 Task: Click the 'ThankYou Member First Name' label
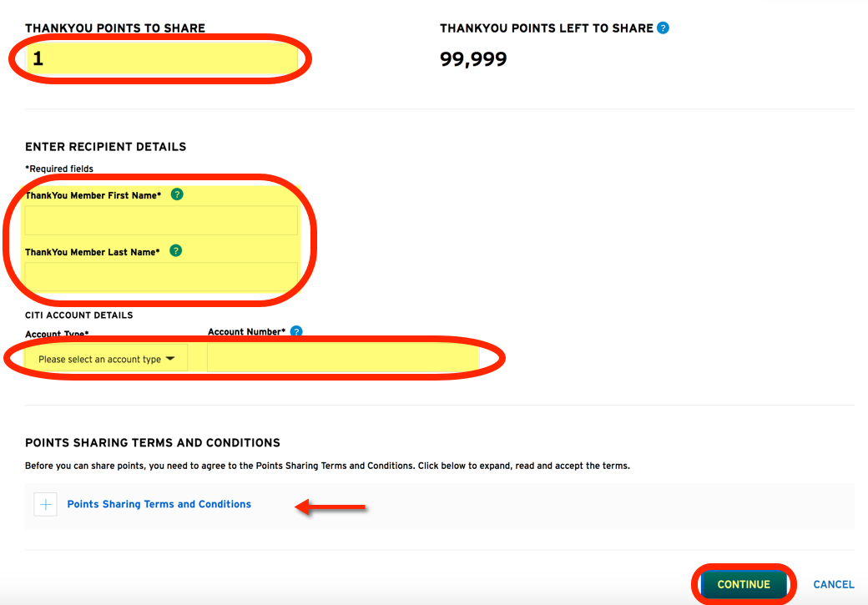click(x=93, y=195)
